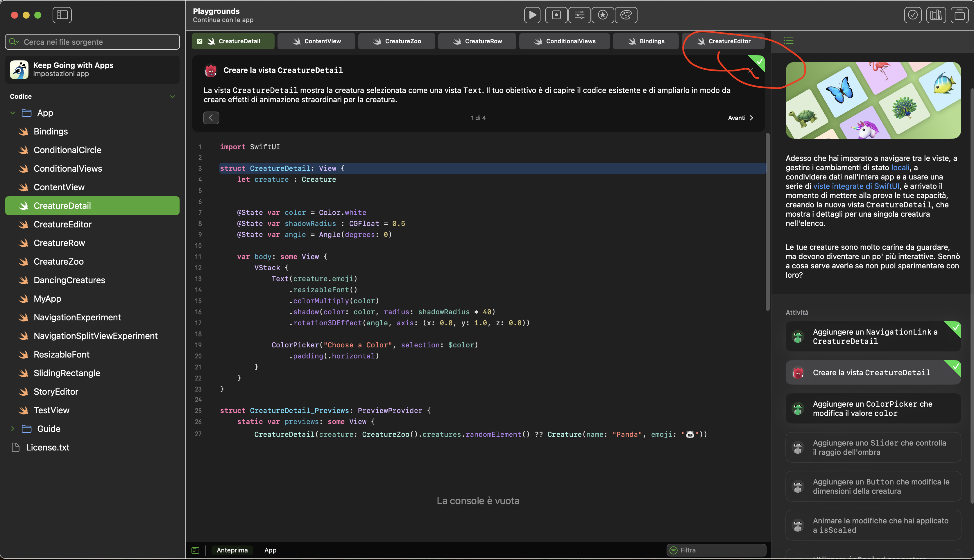
Task: Collapse the App folder in sidebar
Action: pos(13,113)
